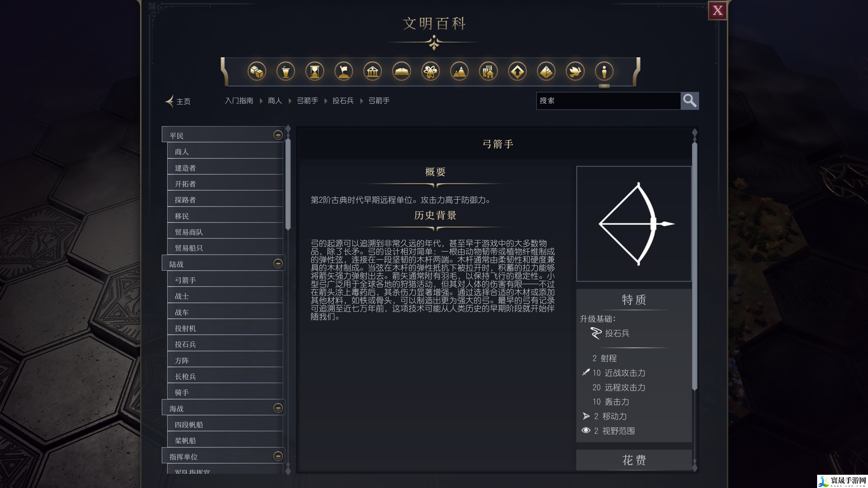Collapse the 海战 section
868x488 pixels.
(x=278, y=408)
